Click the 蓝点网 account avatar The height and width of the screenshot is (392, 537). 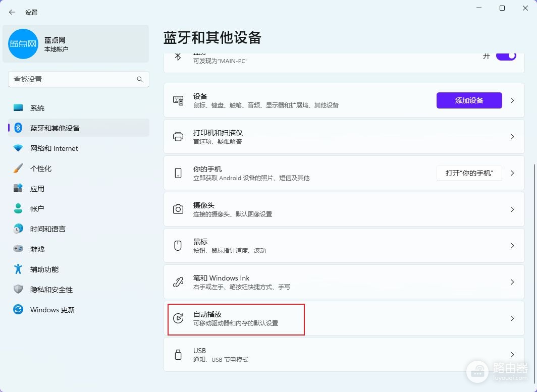point(23,44)
